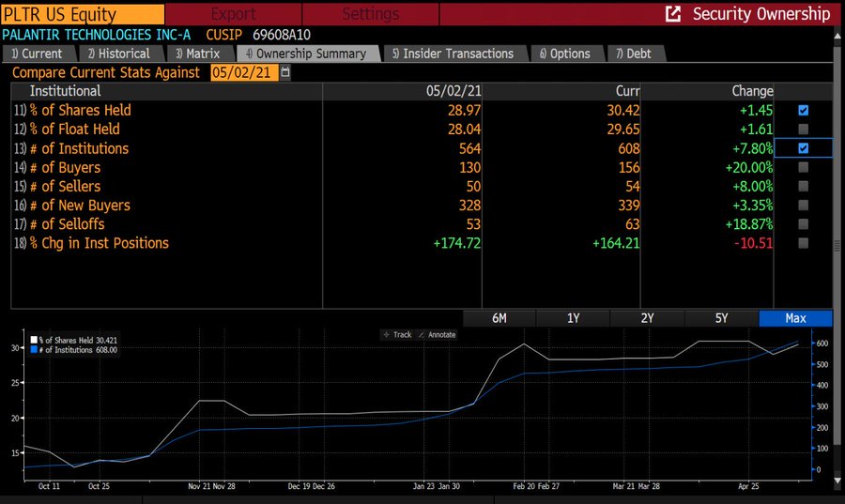Switch to the Historical tab
The width and height of the screenshot is (845, 504).
coord(120,53)
